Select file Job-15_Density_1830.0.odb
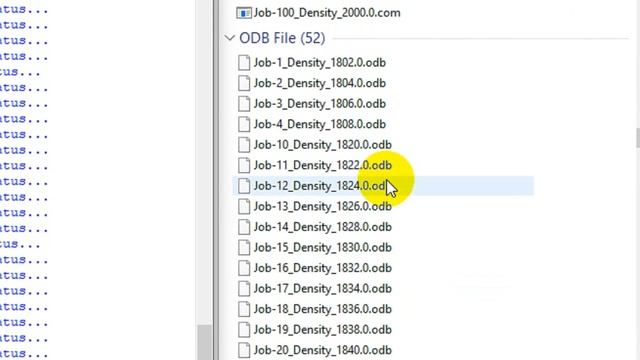The height and width of the screenshot is (360, 640). [x=322, y=247]
